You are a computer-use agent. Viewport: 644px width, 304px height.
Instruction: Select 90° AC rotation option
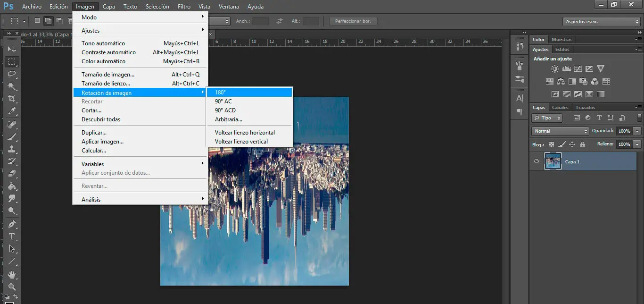coord(223,101)
